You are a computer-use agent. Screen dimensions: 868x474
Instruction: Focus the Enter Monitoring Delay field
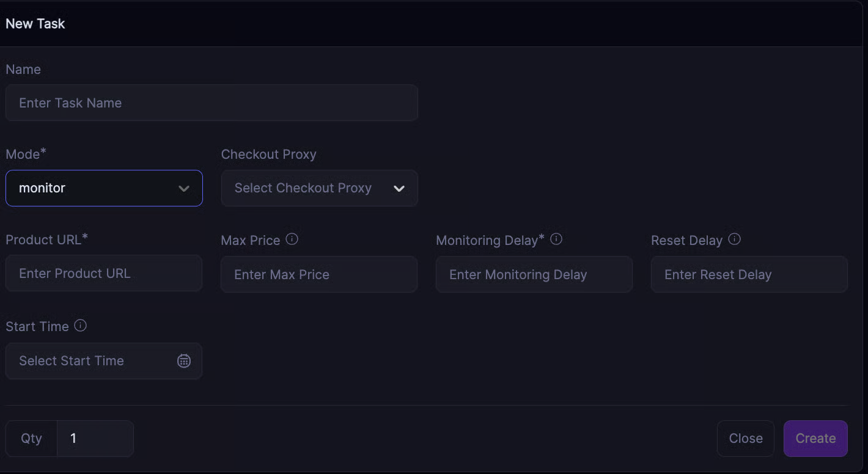tap(534, 274)
